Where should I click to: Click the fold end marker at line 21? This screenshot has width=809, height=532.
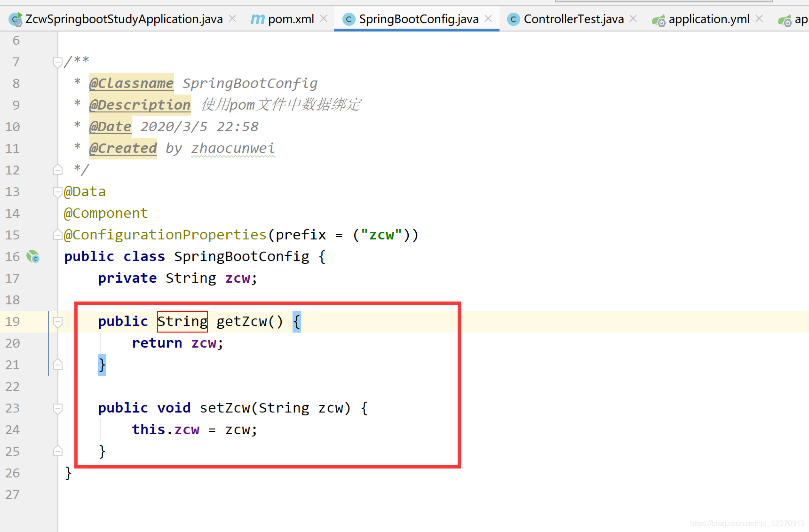(58, 364)
